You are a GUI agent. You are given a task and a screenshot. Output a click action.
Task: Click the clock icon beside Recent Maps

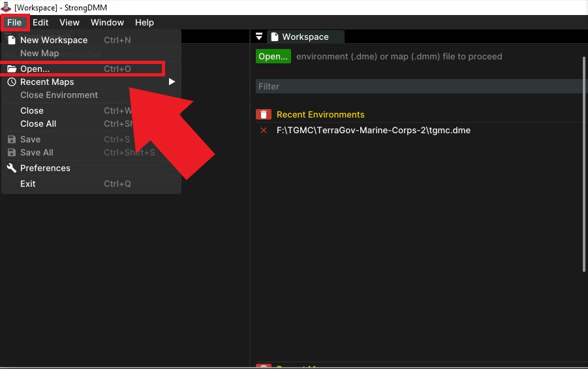pyautogui.click(x=12, y=82)
